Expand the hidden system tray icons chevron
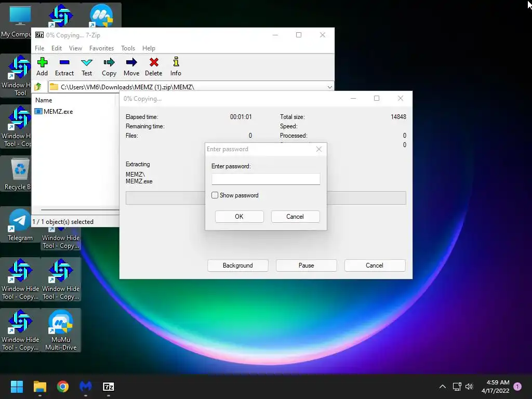Image resolution: width=532 pixels, height=399 pixels. 443,387
